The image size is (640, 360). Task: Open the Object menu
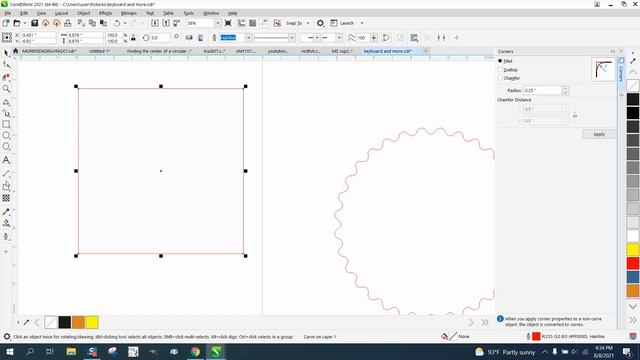tap(83, 13)
